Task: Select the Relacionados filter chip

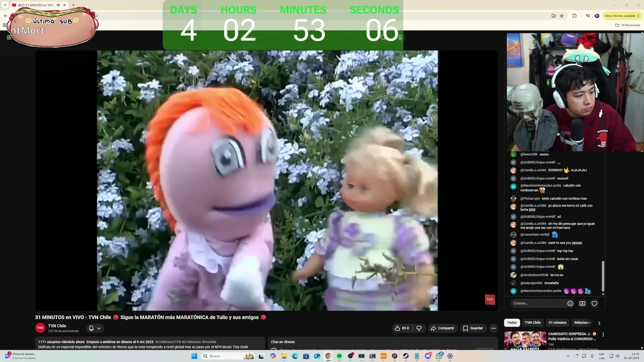Action: click(583, 323)
